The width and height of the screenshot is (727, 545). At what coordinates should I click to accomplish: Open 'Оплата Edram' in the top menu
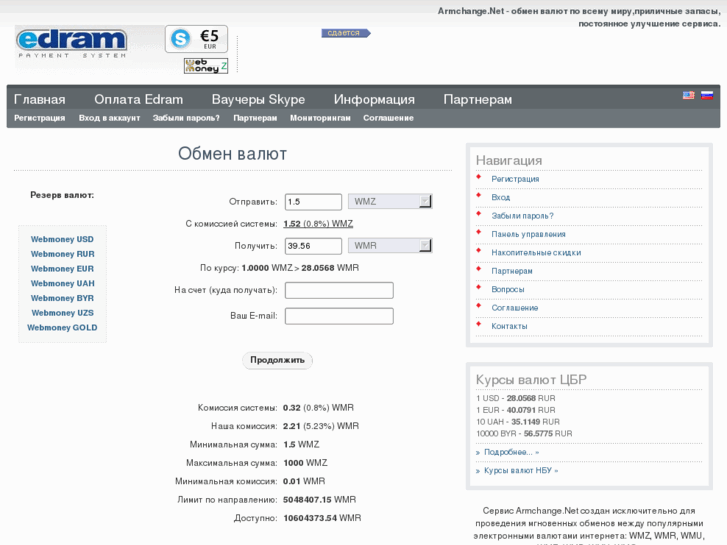click(139, 99)
